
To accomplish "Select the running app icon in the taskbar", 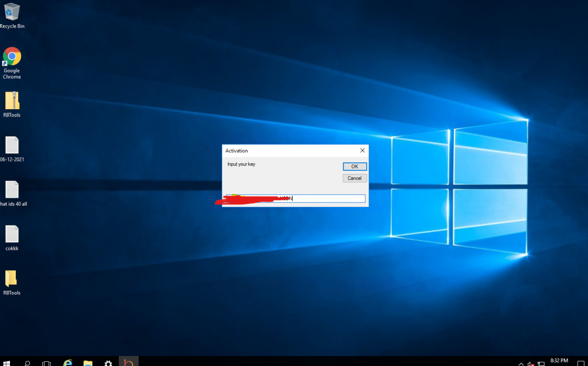I will pyautogui.click(x=128, y=362).
